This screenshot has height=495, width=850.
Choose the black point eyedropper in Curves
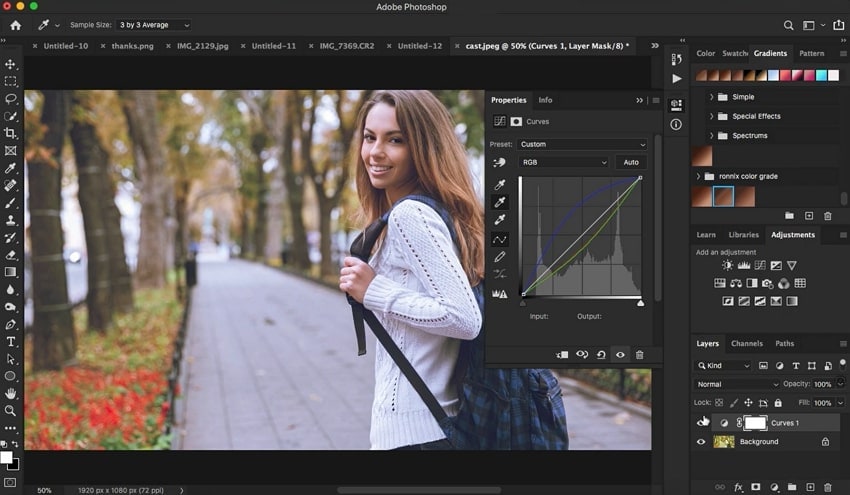500,184
